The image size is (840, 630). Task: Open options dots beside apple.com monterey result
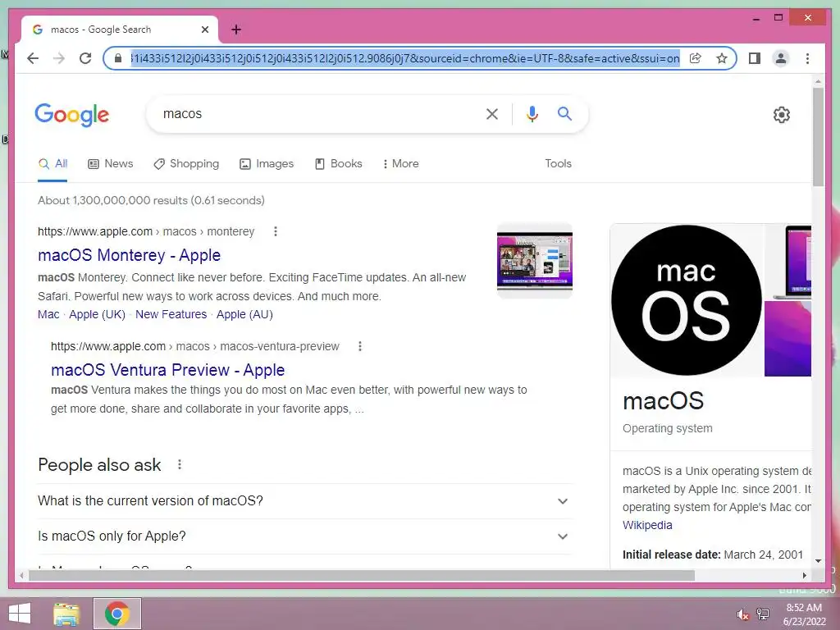(276, 231)
